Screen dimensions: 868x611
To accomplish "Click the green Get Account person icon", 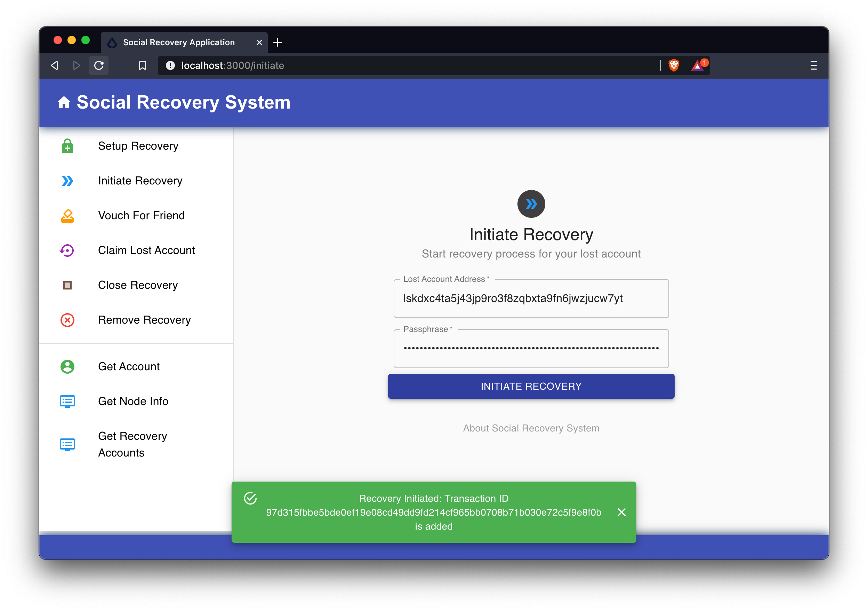I will click(67, 367).
